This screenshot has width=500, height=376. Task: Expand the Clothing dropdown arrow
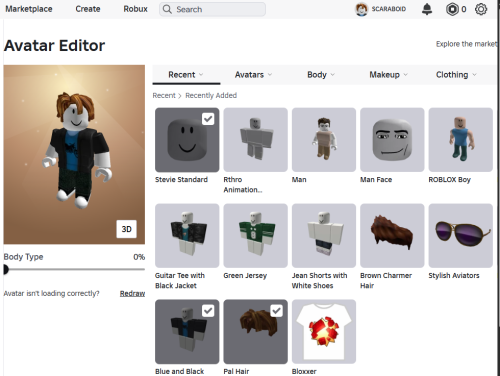474,75
